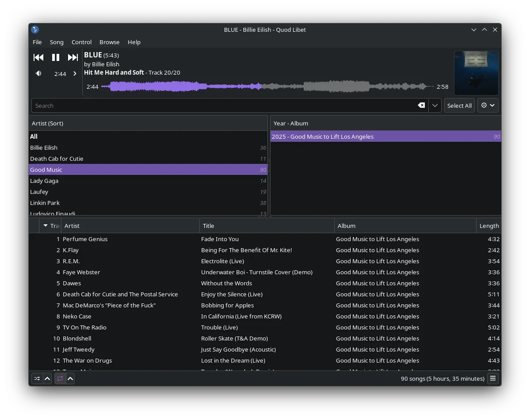Click the Select All button
Image resolution: width=530 pixels, height=420 pixels.
(x=459, y=106)
